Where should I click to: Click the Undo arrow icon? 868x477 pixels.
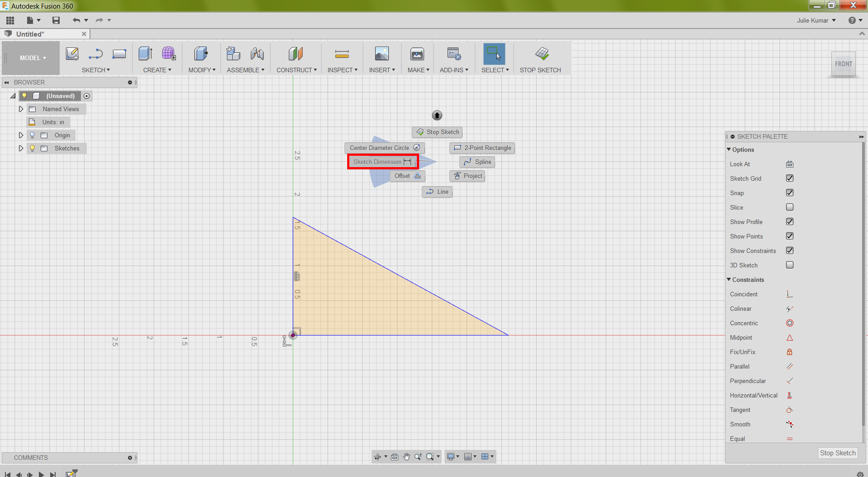(x=76, y=20)
